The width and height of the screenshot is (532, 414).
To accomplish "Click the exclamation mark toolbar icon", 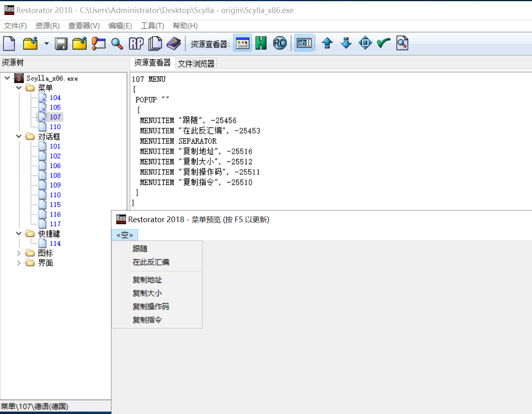I will click(98, 43).
